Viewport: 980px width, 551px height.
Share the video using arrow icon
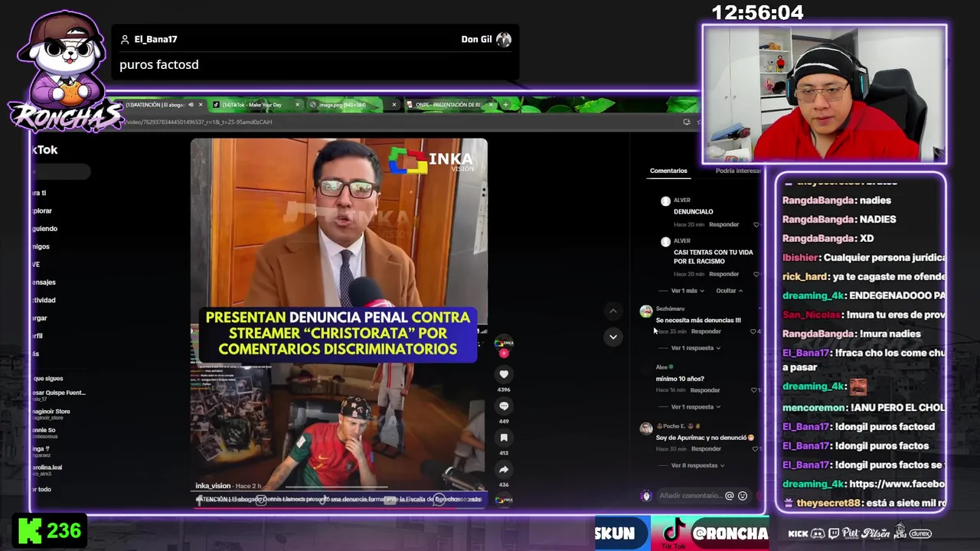[504, 469]
